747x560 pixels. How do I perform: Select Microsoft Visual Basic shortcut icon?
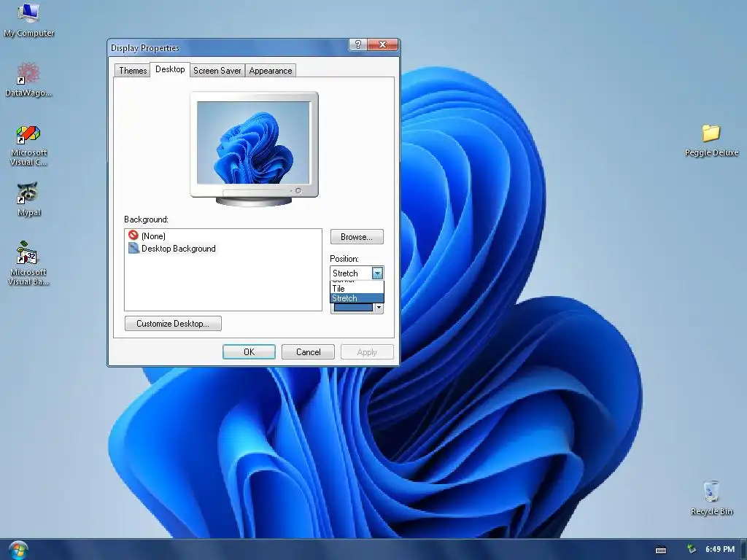tap(28, 263)
